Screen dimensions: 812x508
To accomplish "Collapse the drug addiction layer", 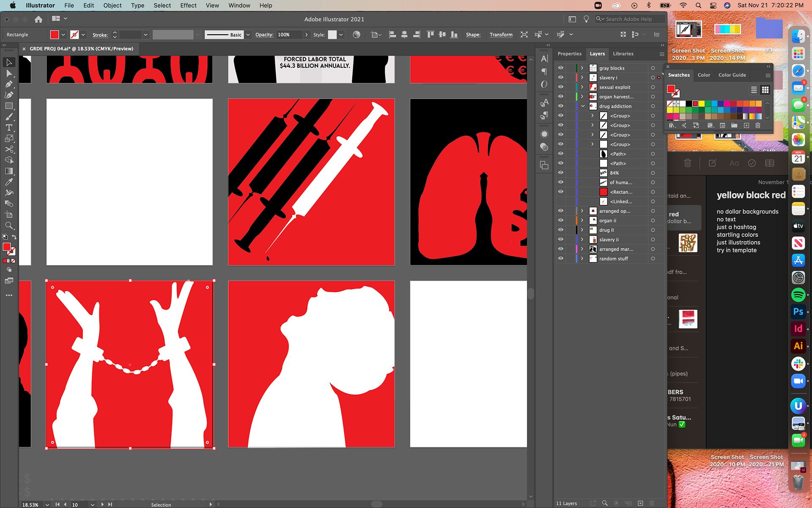I will coord(582,106).
